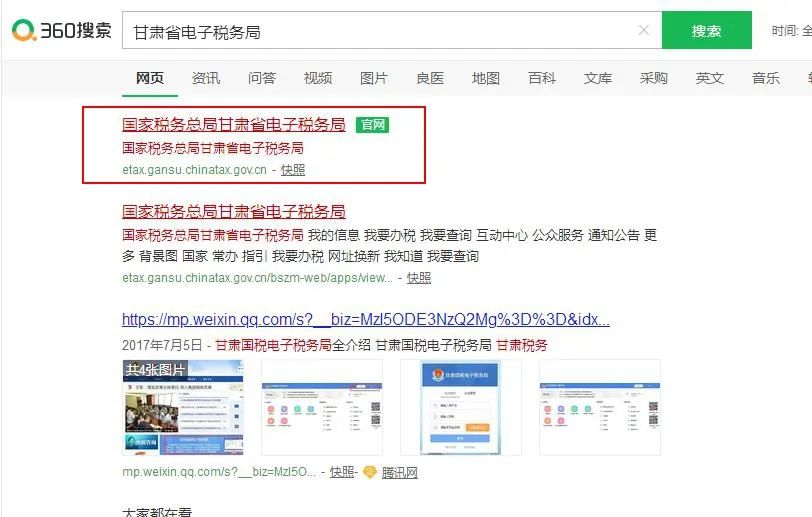Open the 采购 tab
812x517 pixels.
(x=654, y=78)
